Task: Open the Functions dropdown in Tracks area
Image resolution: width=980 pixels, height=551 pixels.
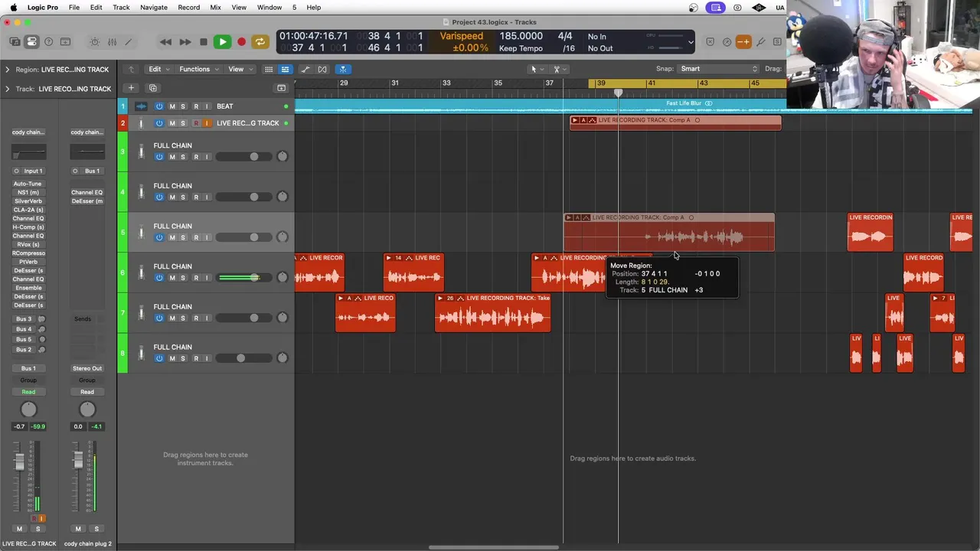Action: tap(198, 69)
